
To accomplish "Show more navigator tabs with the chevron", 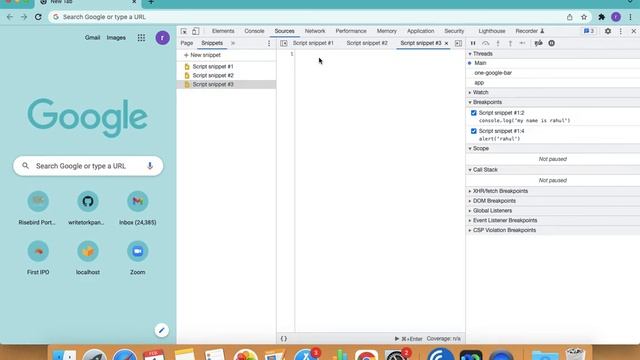I will point(233,43).
